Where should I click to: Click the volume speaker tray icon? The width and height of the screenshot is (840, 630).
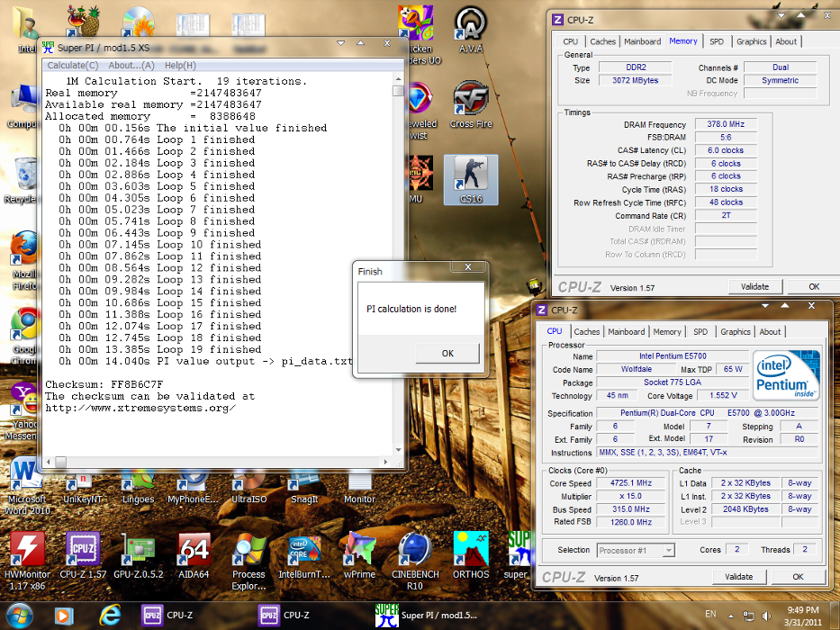766,616
